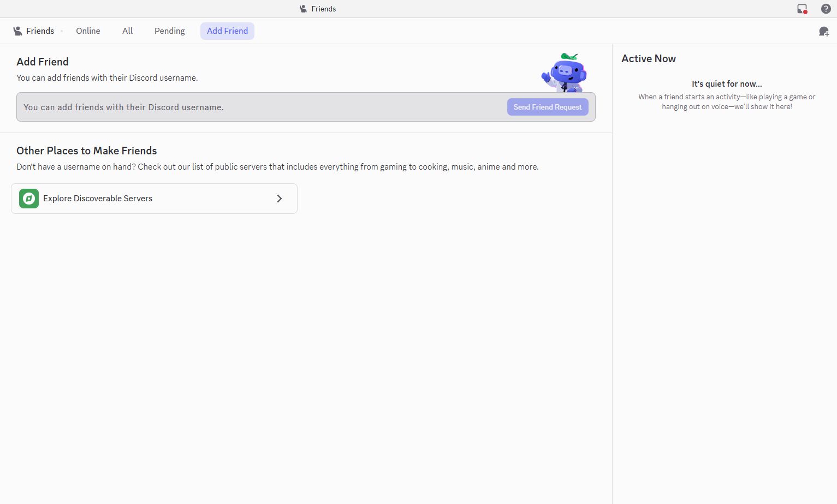This screenshot has width=837, height=504.
Task: Start a new group DM with the plus icon
Action: pos(824,32)
